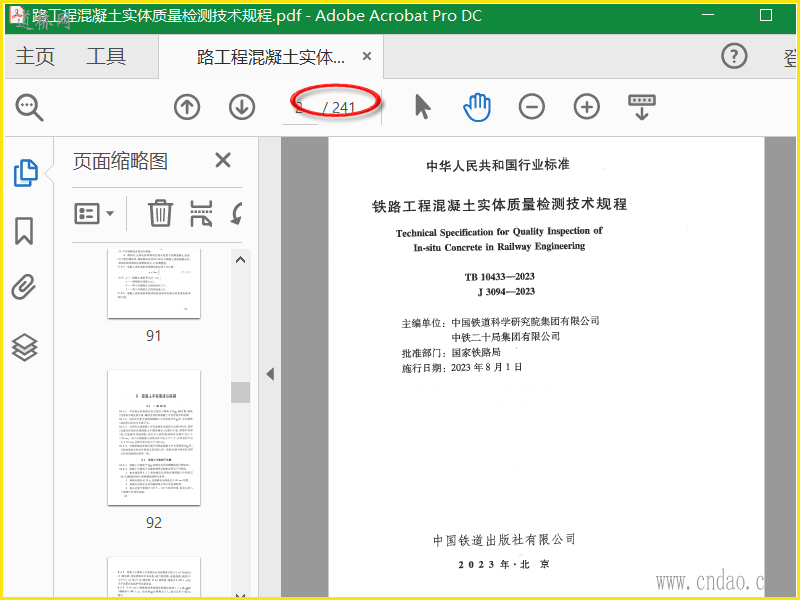Collapse the navigation pane with triangle
Image resolution: width=800 pixels, height=600 pixels.
270,374
